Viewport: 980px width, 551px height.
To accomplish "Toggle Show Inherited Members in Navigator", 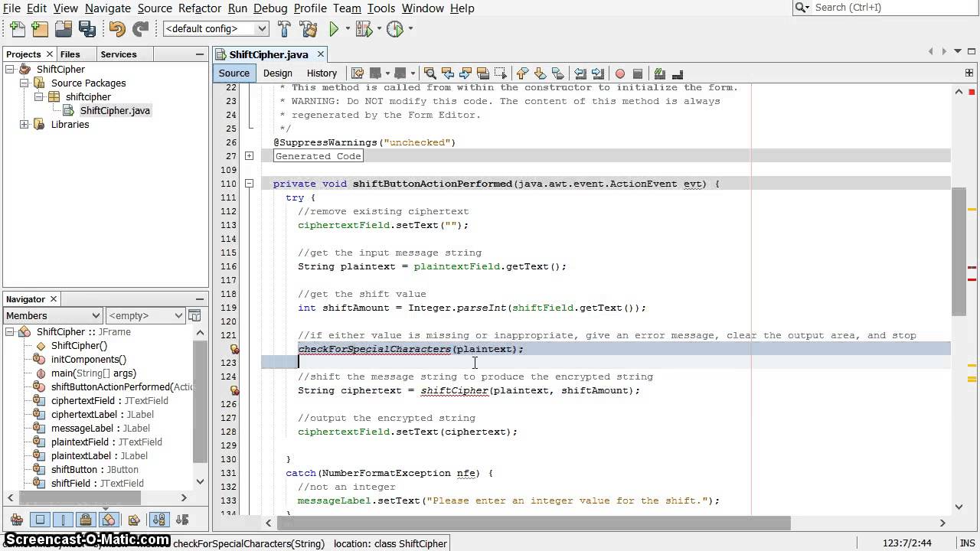I will pyautogui.click(x=17, y=520).
